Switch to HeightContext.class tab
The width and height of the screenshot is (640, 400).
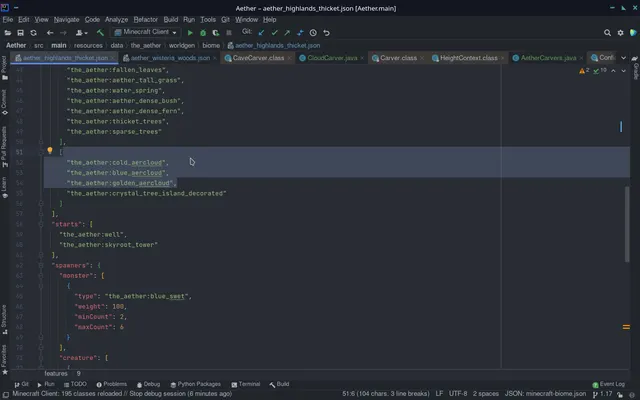(x=469, y=58)
